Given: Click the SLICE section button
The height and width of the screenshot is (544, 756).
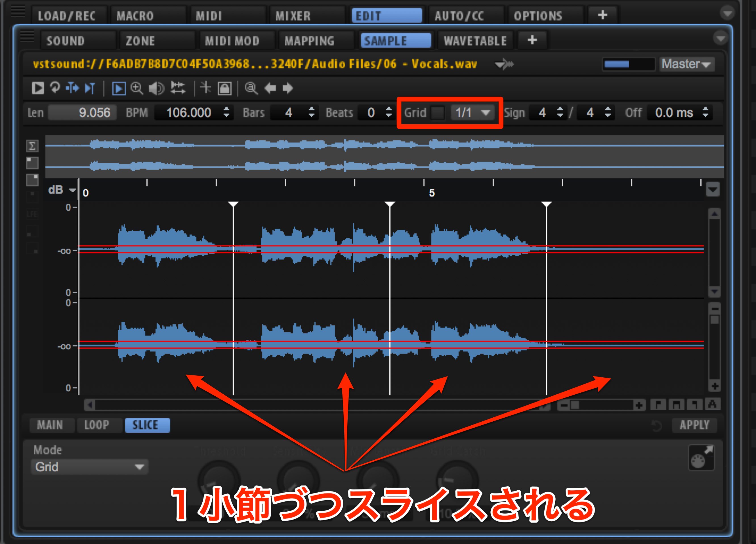Looking at the screenshot, I should (x=147, y=425).
